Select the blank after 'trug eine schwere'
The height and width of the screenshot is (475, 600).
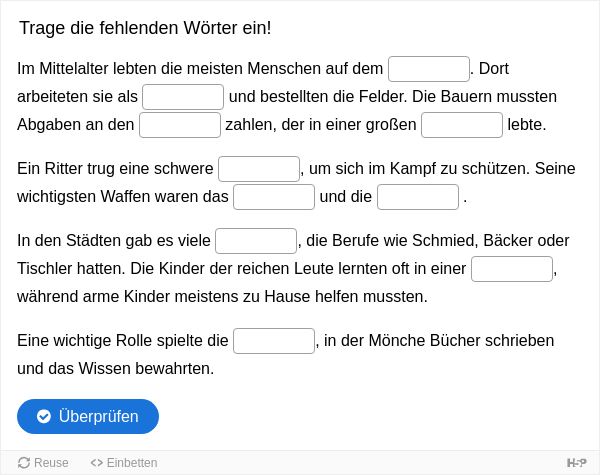click(x=259, y=169)
